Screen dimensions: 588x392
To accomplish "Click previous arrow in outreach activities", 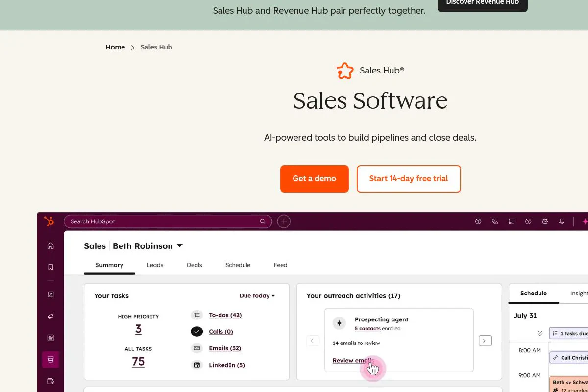I will [313, 341].
